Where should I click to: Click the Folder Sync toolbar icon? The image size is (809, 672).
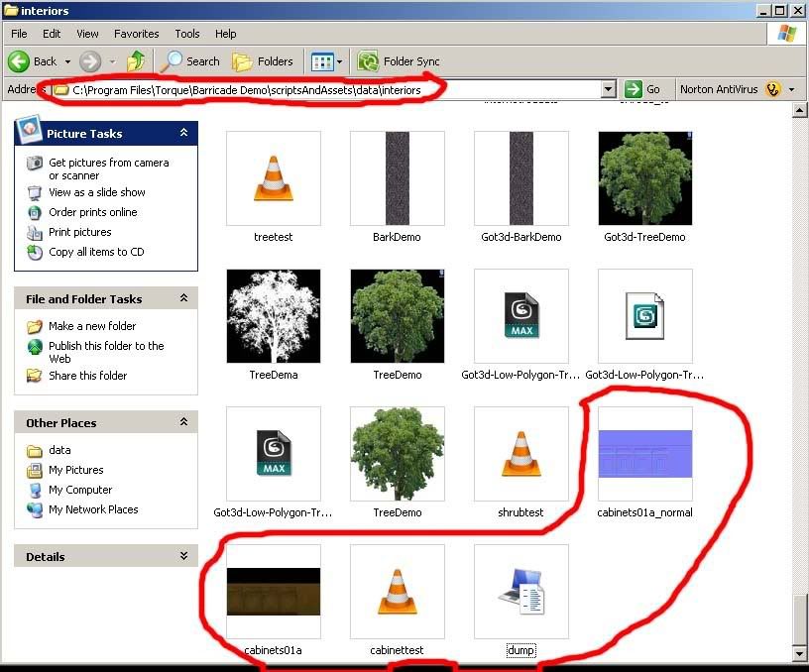(369, 61)
